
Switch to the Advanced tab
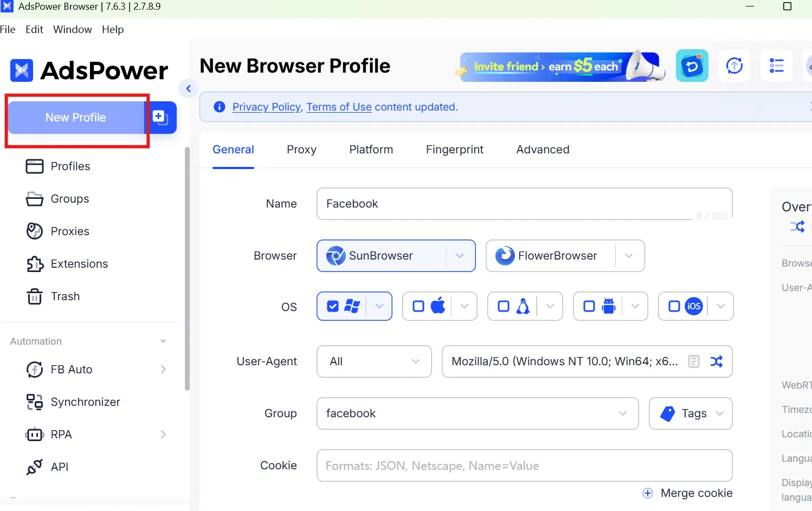543,150
